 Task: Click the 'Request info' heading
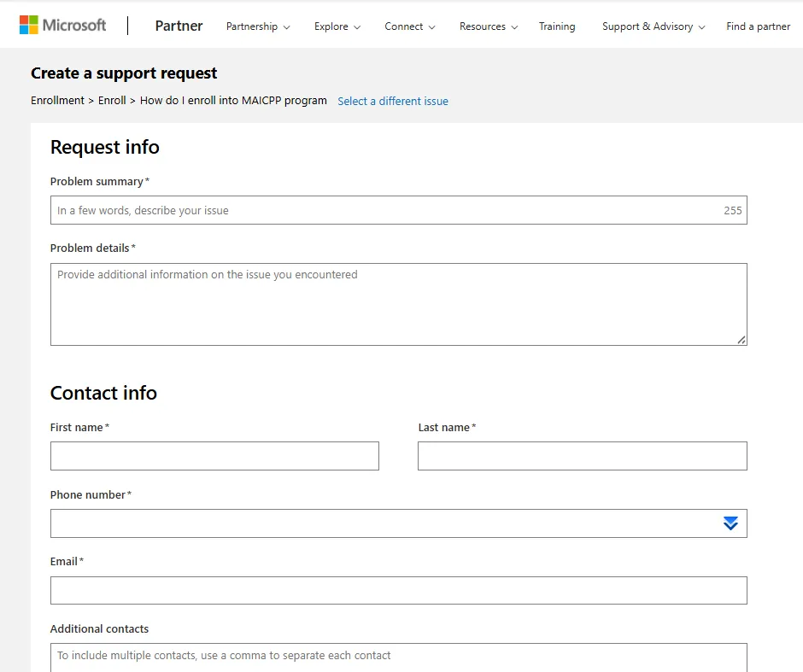point(105,148)
